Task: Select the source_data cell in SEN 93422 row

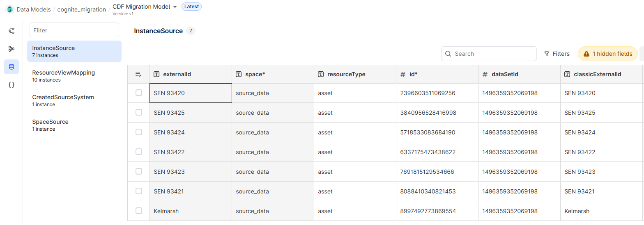Action: pos(273,152)
